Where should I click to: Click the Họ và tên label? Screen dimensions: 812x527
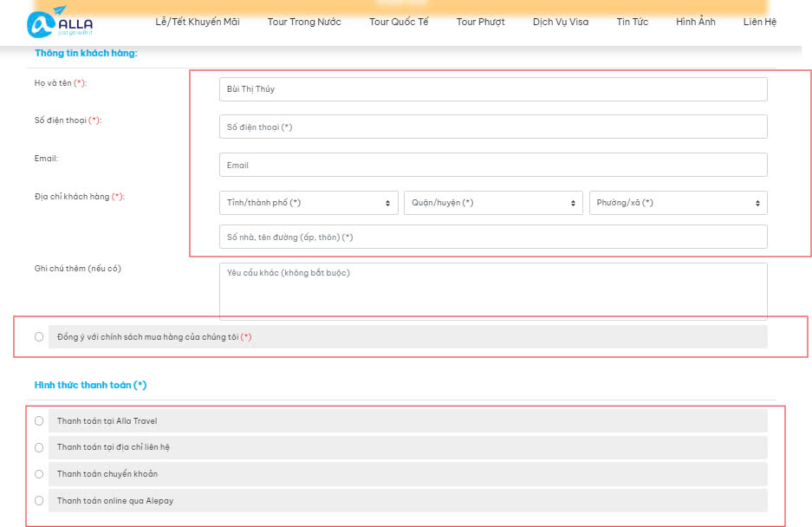point(61,83)
